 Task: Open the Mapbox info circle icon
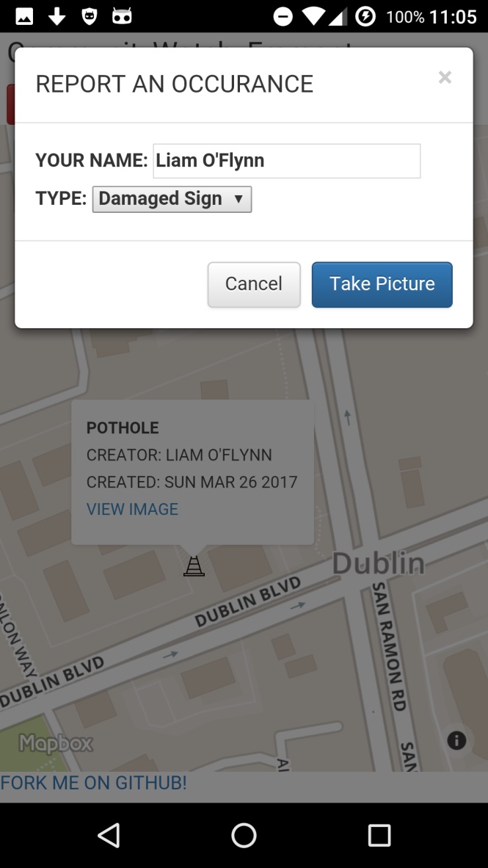[x=456, y=740]
